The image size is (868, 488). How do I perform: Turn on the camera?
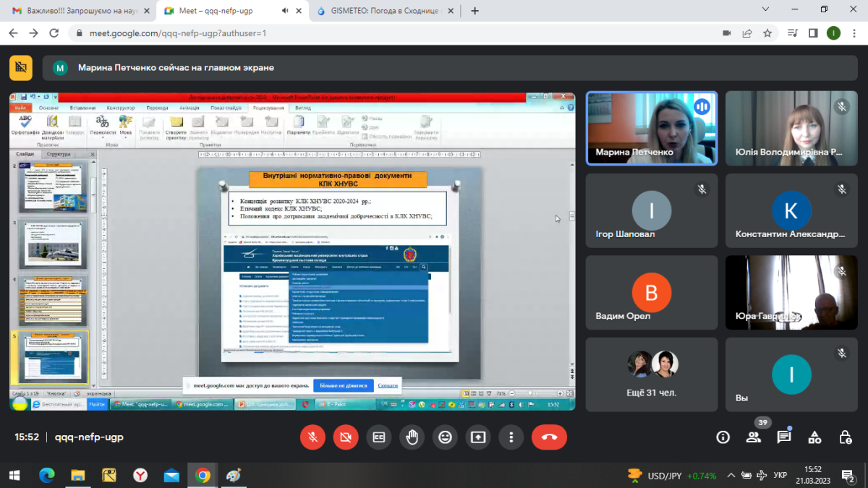click(x=346, y=437)
